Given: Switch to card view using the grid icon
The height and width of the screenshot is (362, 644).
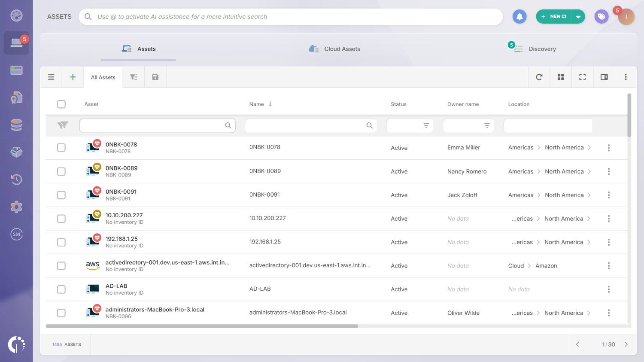Looking at the screenshot, I should 561,77.
